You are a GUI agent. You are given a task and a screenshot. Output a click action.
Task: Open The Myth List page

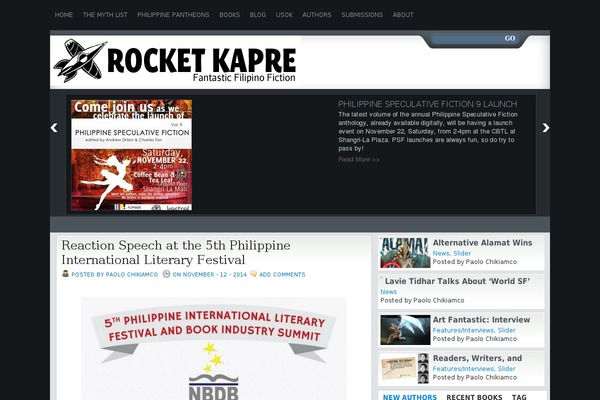click(x=105, y=15)
